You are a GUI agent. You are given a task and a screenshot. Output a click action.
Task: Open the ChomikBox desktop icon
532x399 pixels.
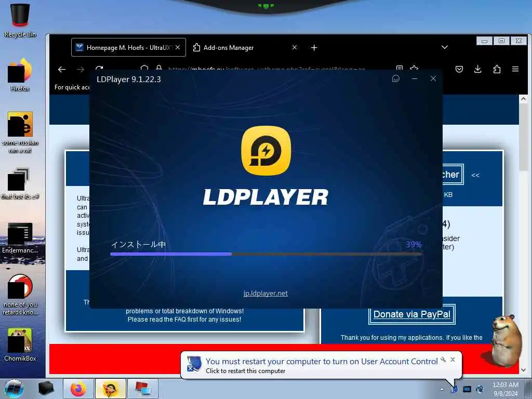click(20, 345)
